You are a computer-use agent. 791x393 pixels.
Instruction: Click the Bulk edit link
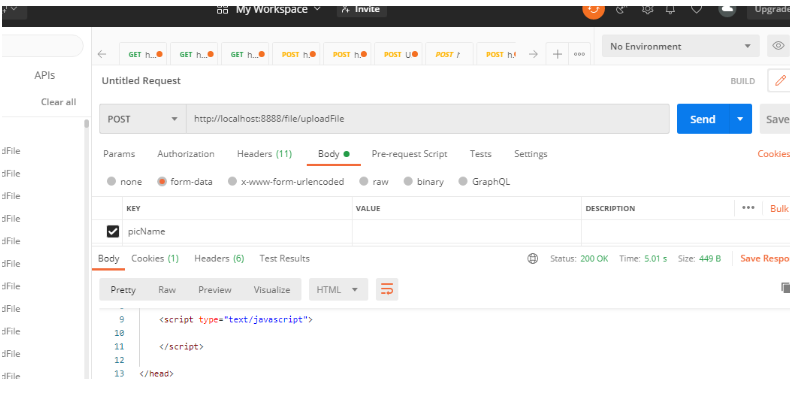click(779, 208)
